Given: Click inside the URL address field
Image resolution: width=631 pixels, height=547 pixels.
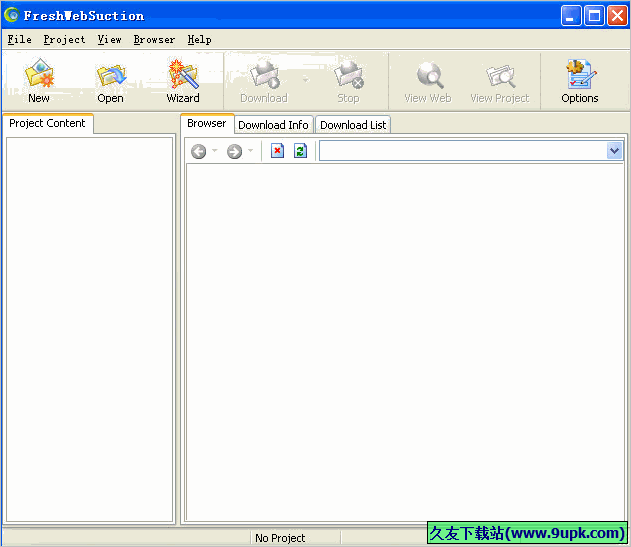Looking at the screenshot, I should click(x=463, y=151).
